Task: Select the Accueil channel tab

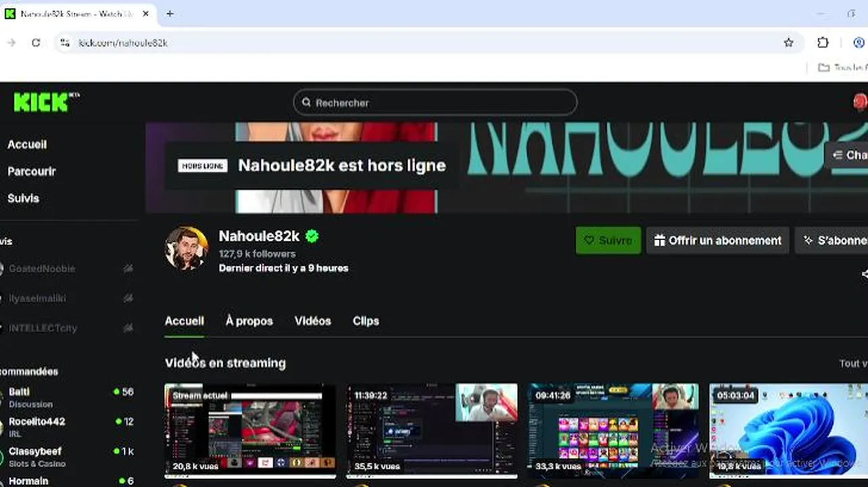Action: click(x=184, y=321)
